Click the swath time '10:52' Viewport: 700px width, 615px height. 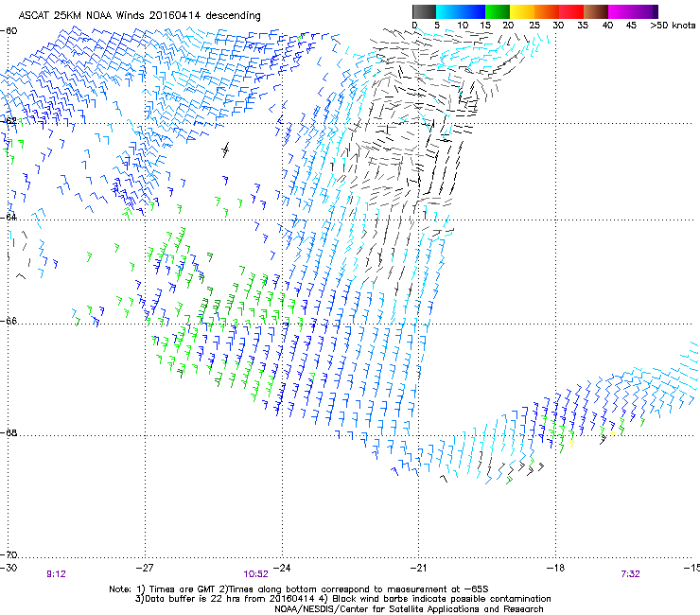[x=255, y=574]
